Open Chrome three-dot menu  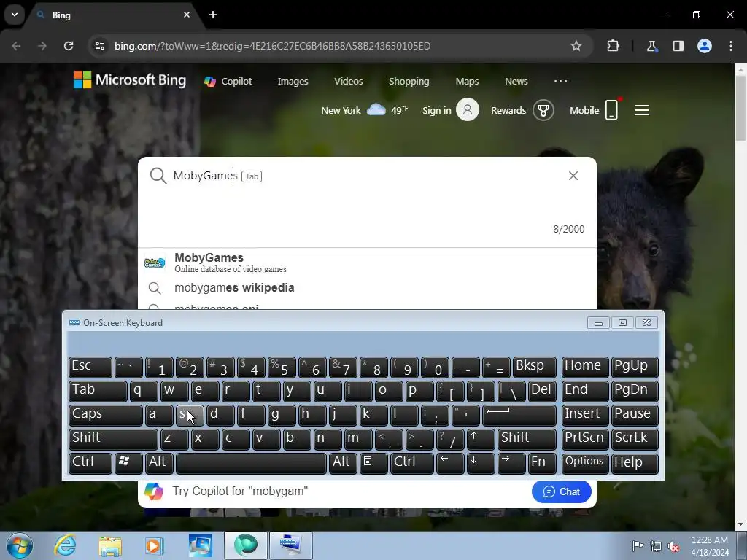(731, 46)
